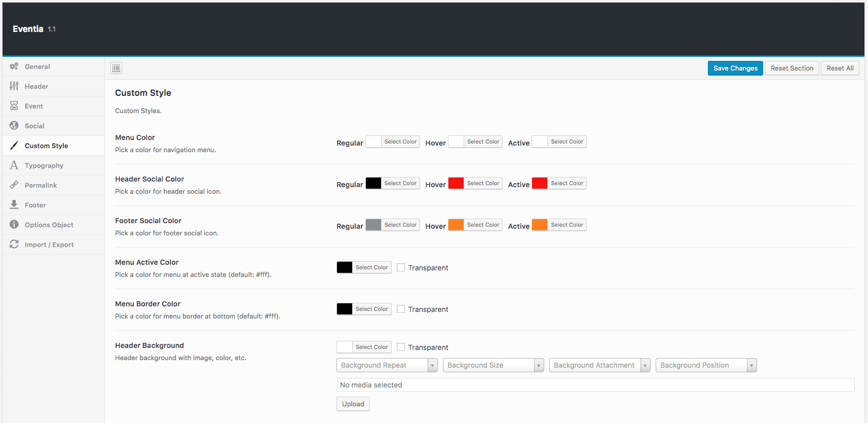Click the General gears icon in sidebar
The height and width of the screenshot is (423, 868).
click(x=14, y=66)
